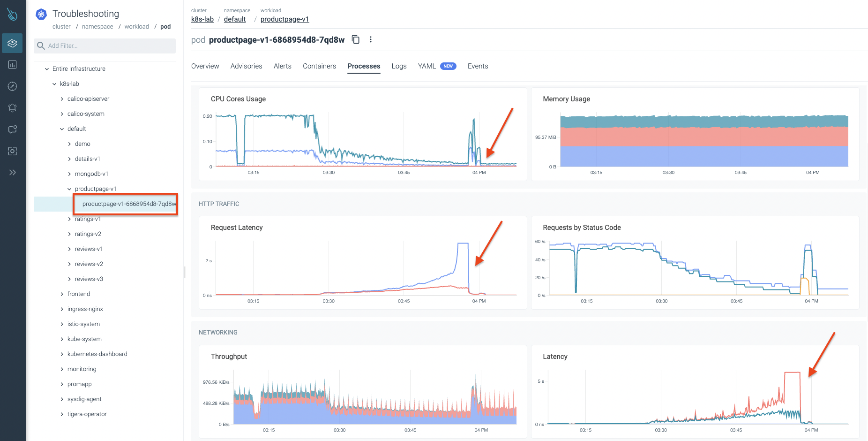Click the Sysdig logo icon
Viewport: 868px width, 441px height.
click(13, 14)
